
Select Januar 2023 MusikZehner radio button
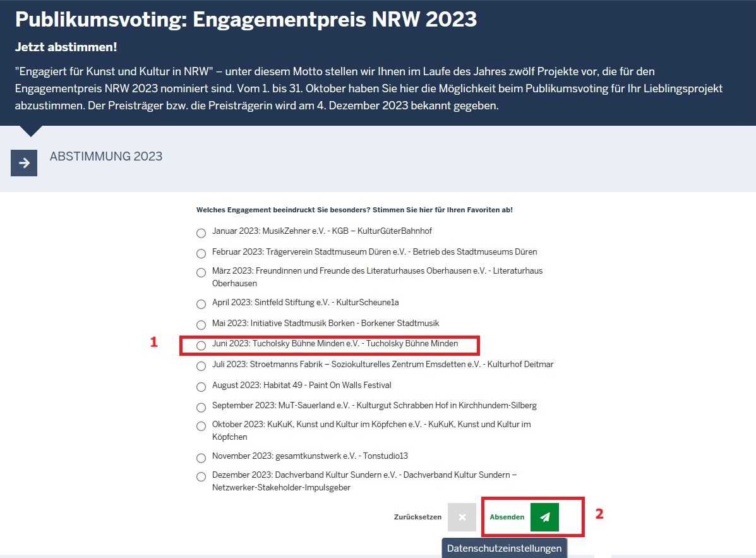(201, 233)
